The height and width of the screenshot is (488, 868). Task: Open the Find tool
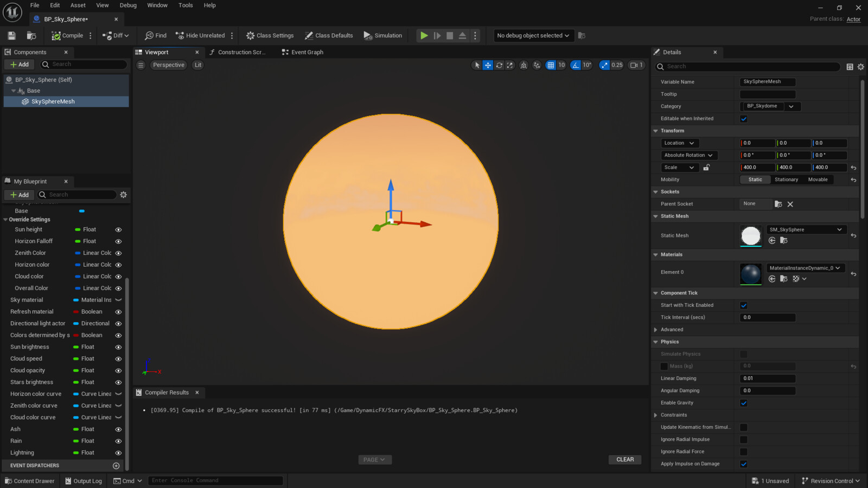click(156, 36)
